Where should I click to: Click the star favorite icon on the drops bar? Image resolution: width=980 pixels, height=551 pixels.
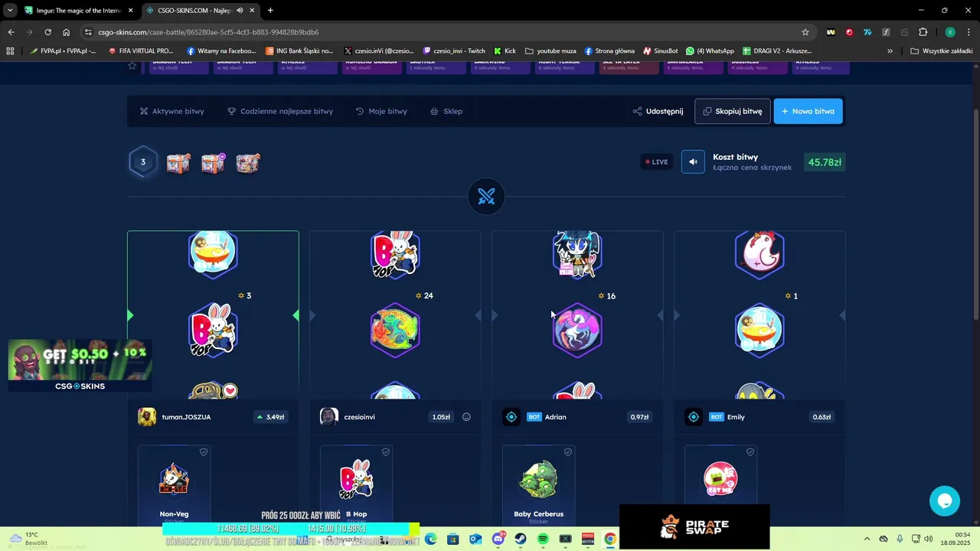pos(132,66)
